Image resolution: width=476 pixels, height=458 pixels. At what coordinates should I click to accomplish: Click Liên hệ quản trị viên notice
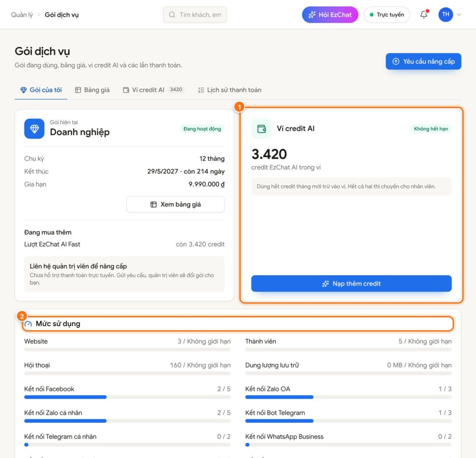pyautogui.click(x=125, y=274)
